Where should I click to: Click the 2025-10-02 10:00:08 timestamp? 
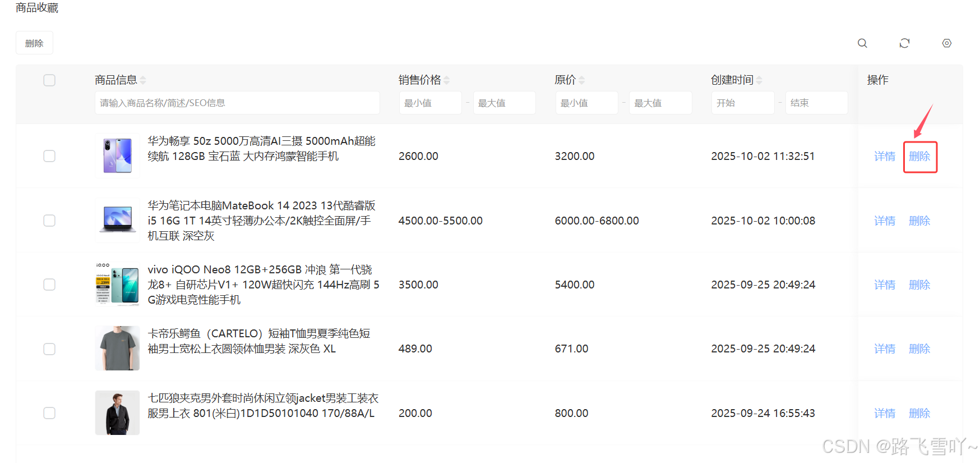(x=763, y=221)
